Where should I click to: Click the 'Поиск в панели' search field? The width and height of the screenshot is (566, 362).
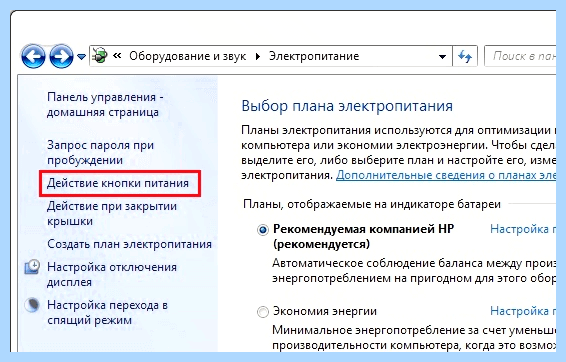pyautogui.click(x=520, y=56)
